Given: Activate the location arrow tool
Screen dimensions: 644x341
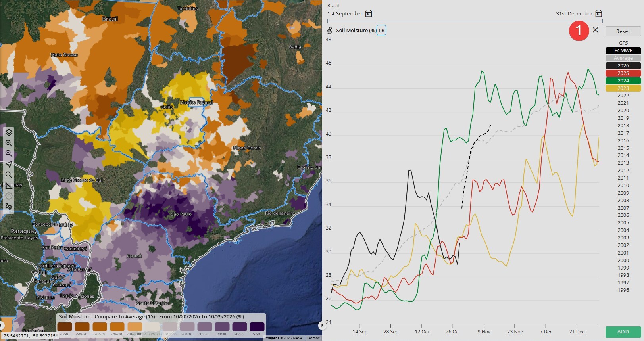Looking at the screenshot, I should (x=9, y=164).
